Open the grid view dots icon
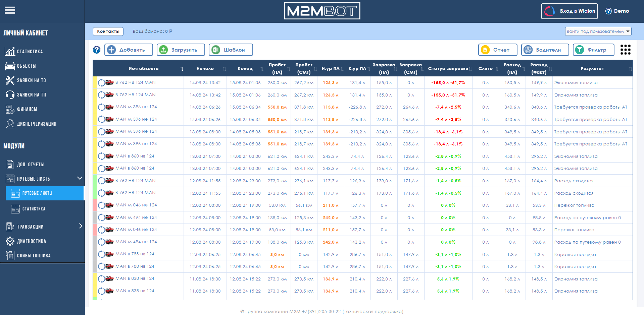The height and width of the screenshot is (315, 644). [626, 50]
